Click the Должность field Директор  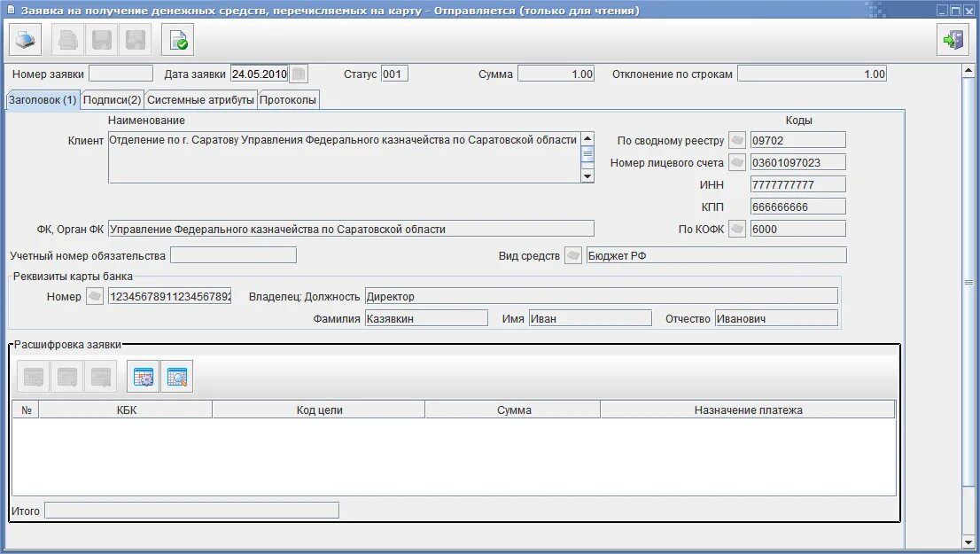tap(602, 296)
